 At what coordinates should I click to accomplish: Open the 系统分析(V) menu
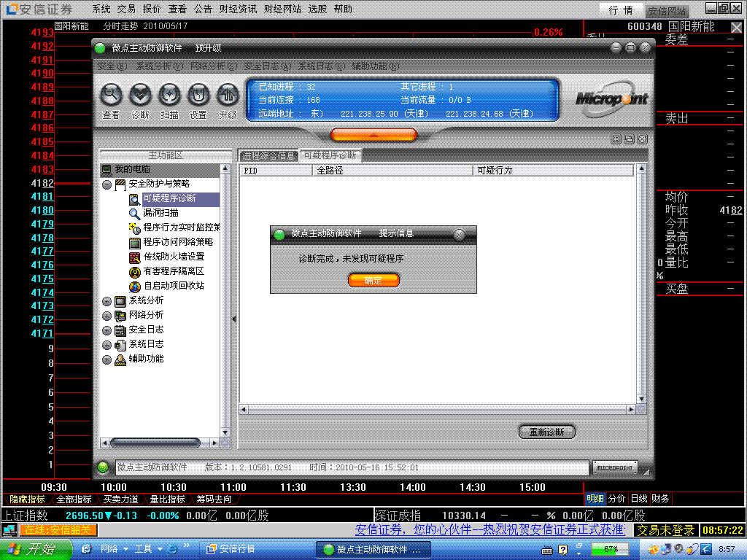coord(160,66)
